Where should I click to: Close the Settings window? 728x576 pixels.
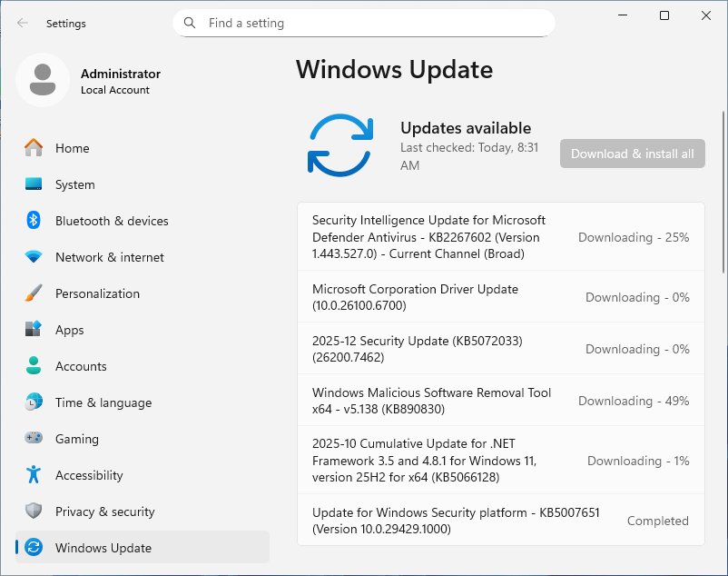tap(706, 15)
